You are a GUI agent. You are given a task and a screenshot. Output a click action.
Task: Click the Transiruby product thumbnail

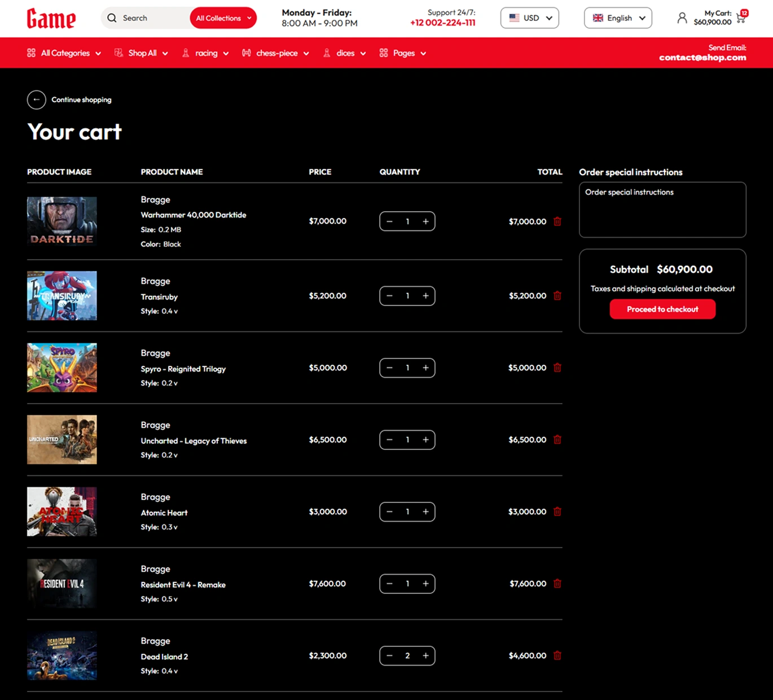pos(62,296)
